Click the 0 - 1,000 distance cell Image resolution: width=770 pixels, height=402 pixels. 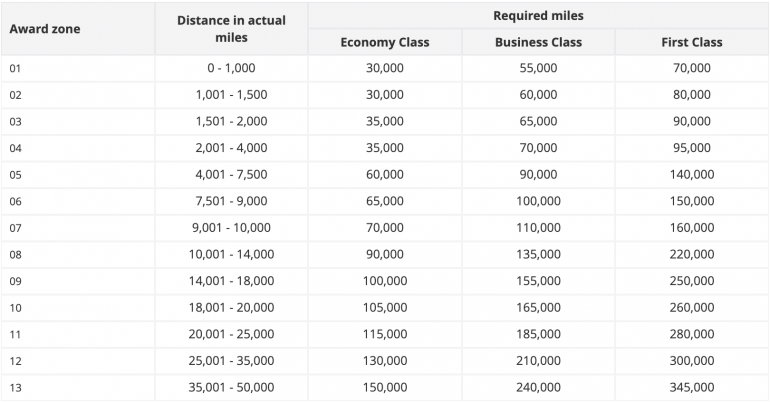231,68
